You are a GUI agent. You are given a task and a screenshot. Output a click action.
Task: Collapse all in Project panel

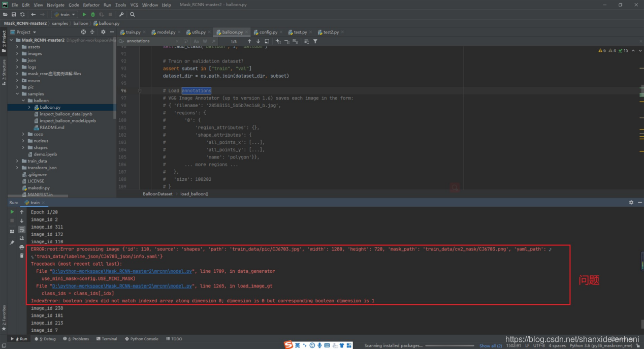(x=92, y=32)
